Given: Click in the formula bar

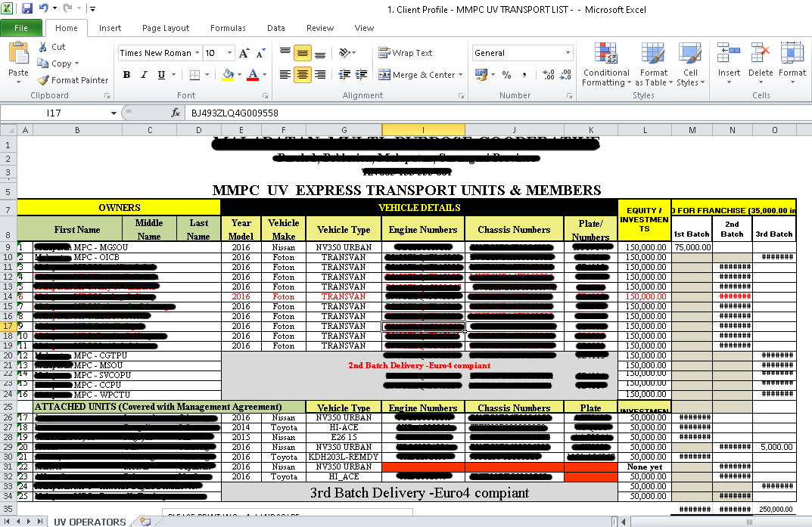Looking at the screenshot, I should click(497, 113).
